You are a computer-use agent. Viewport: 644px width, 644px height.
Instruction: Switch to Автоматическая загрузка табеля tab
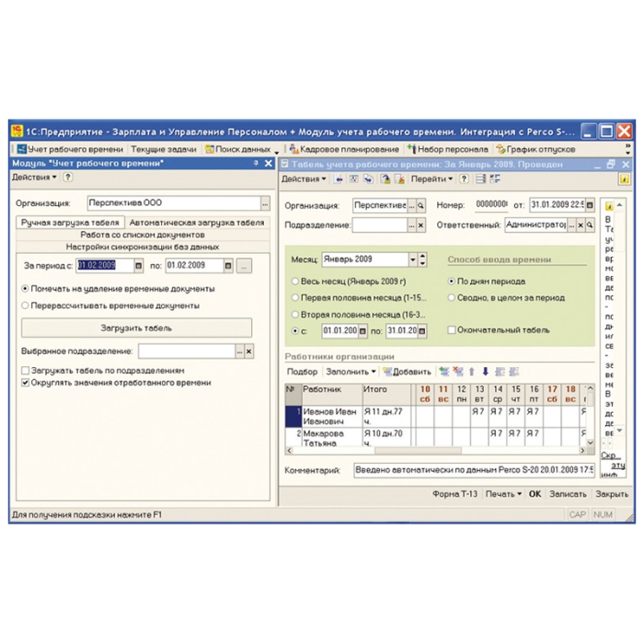tap(197, 223)
